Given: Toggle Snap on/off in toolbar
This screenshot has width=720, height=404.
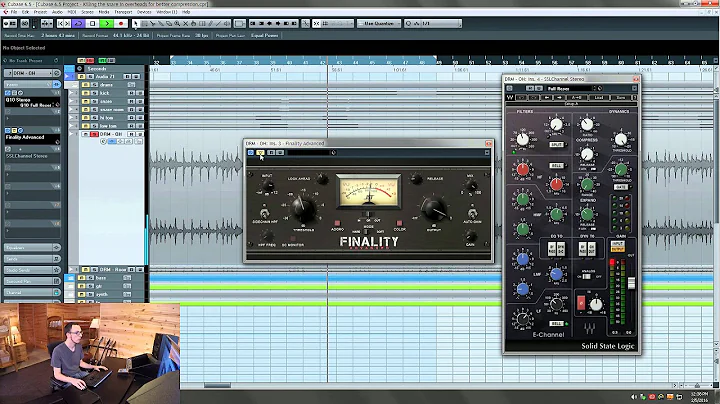Looking at the screenshot, I should point(316,23).
